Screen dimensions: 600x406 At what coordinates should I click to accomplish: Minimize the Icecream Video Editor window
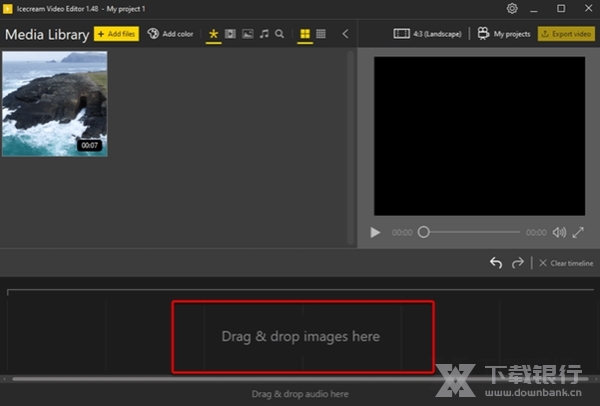[534, 9]
